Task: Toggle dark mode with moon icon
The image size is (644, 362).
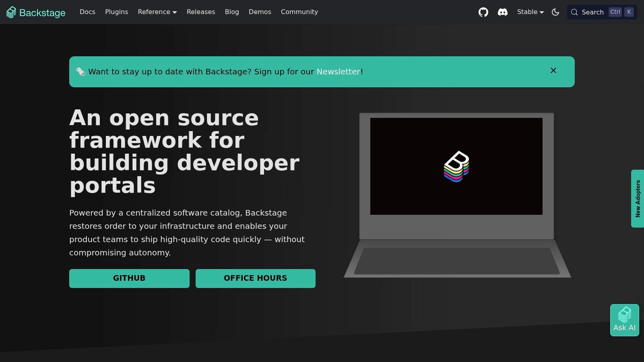Action: point(555,12)
